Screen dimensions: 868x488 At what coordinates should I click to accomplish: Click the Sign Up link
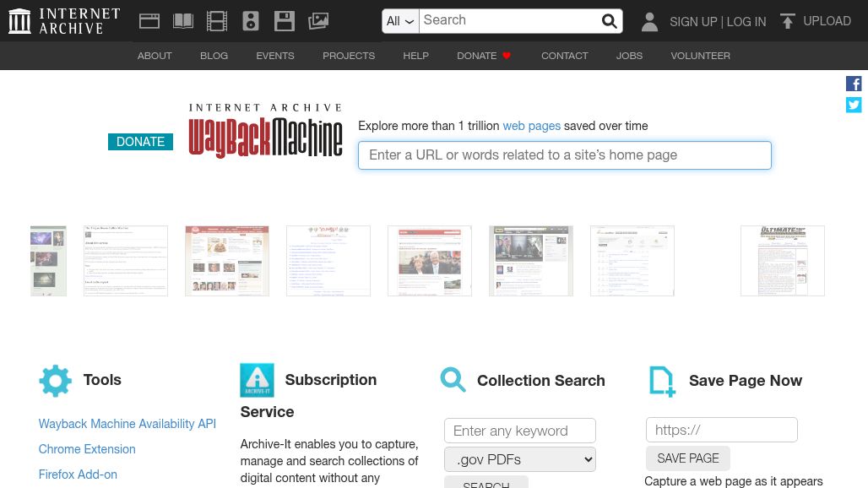[x=693, y=22]
